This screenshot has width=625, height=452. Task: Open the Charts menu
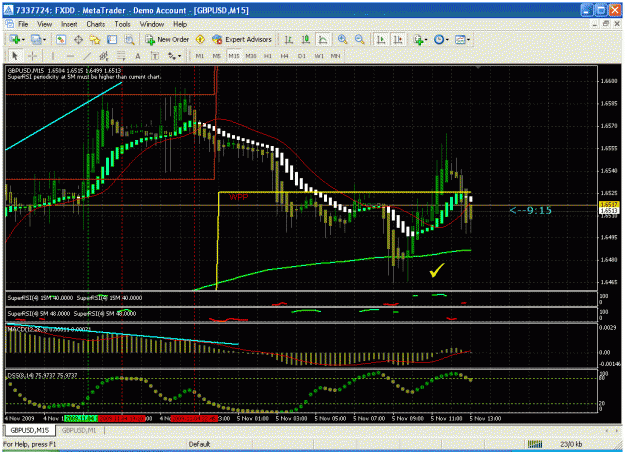tap(96, 24)
